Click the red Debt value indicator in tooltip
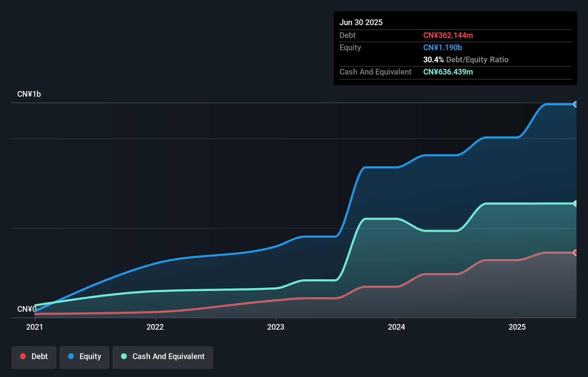The image size is (588, 377). click(448, 35)
